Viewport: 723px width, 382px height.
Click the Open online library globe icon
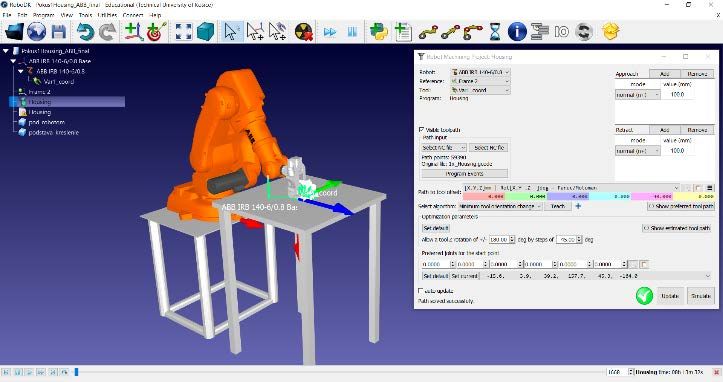coord(36,32)
